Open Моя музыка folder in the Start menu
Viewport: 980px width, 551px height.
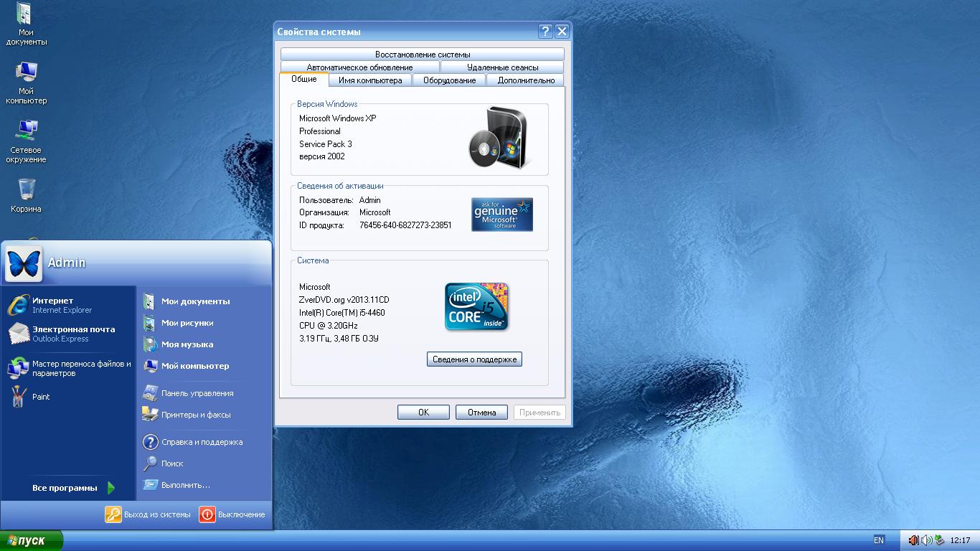[x=204, y=344]
